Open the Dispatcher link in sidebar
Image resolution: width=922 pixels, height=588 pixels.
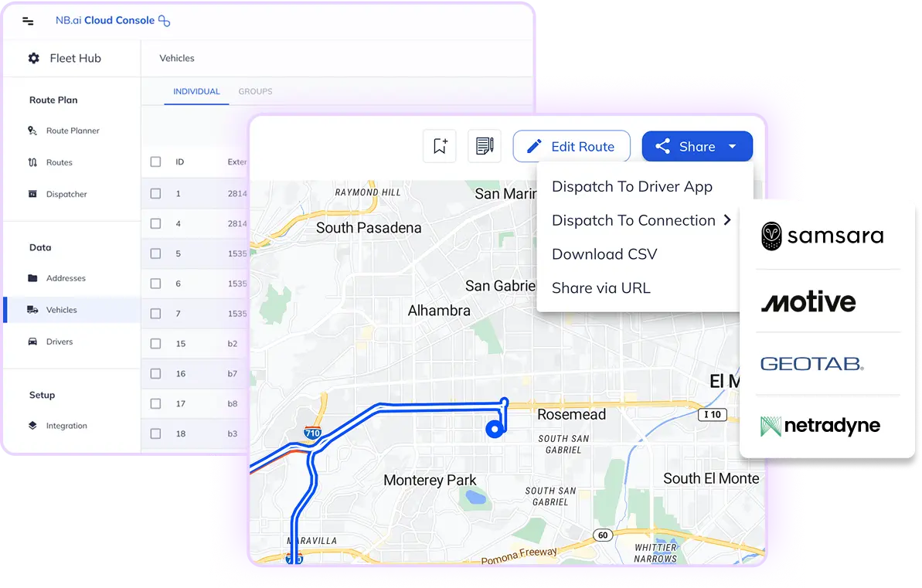pos(66,194)
